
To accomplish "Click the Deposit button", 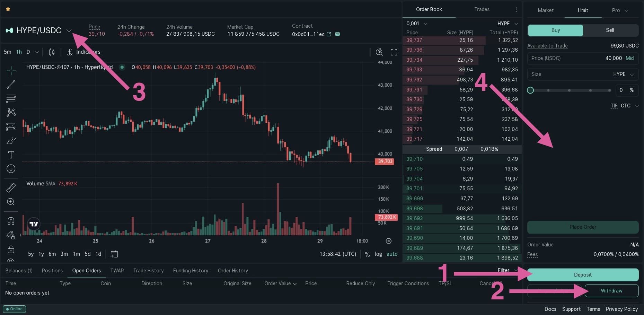I will (x=583, y=275).
